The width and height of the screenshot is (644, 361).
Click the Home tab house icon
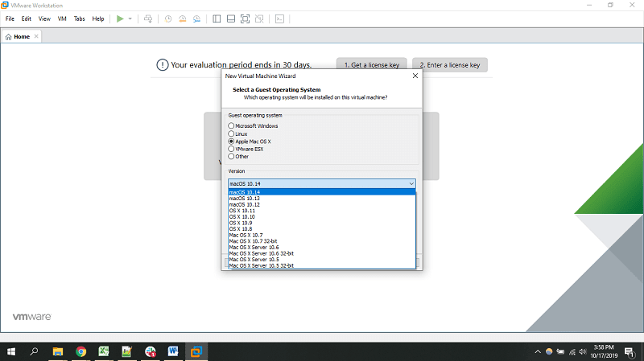pyautogui.click(x=8, y=37)
